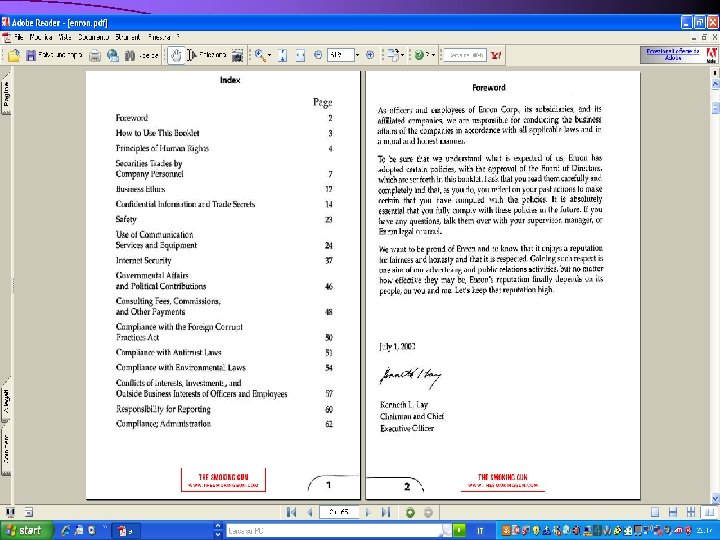Open the Vista menu
The width and height of the screenshot is (720, 540).
click(x=65, y=37)
